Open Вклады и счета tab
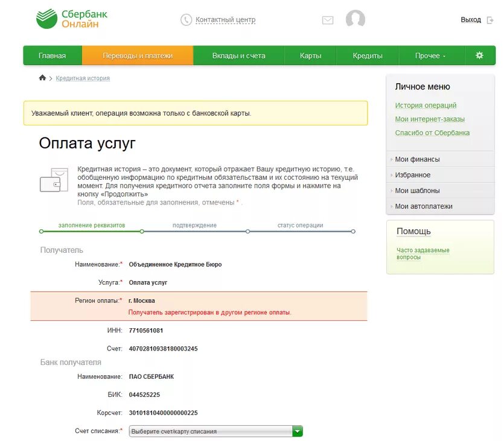The image size is (504, 441). tap(238, 56)
